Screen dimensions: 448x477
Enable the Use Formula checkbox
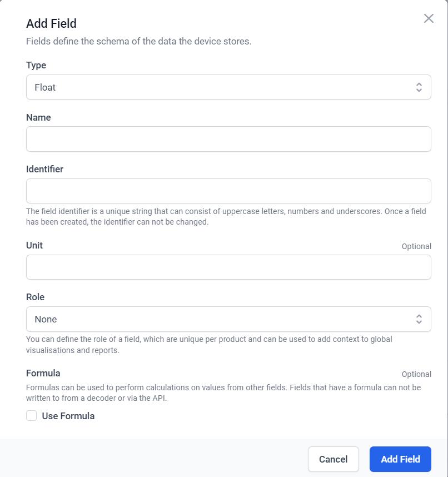pos(32,416)
